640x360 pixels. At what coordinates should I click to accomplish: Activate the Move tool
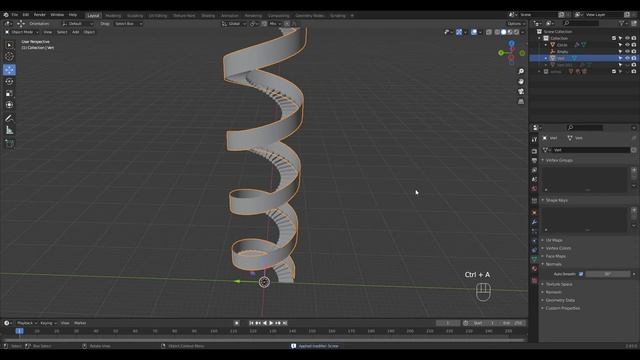(9, 70)
